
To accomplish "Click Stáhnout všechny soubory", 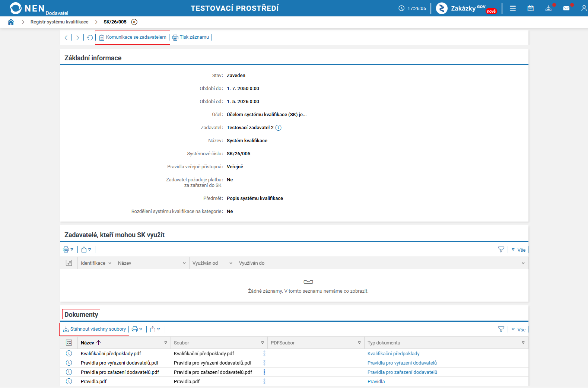I will tap(95, 329).
